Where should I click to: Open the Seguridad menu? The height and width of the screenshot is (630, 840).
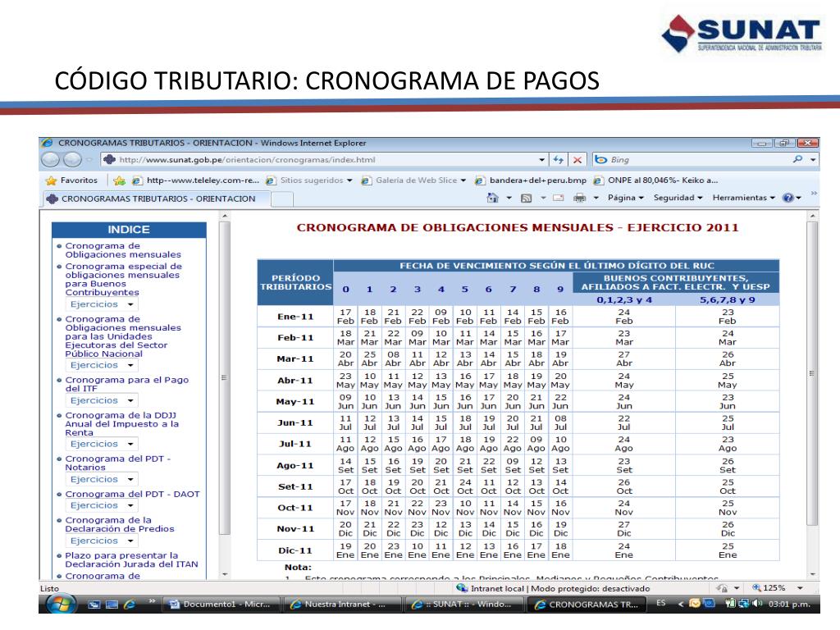(x=678, y=198)
